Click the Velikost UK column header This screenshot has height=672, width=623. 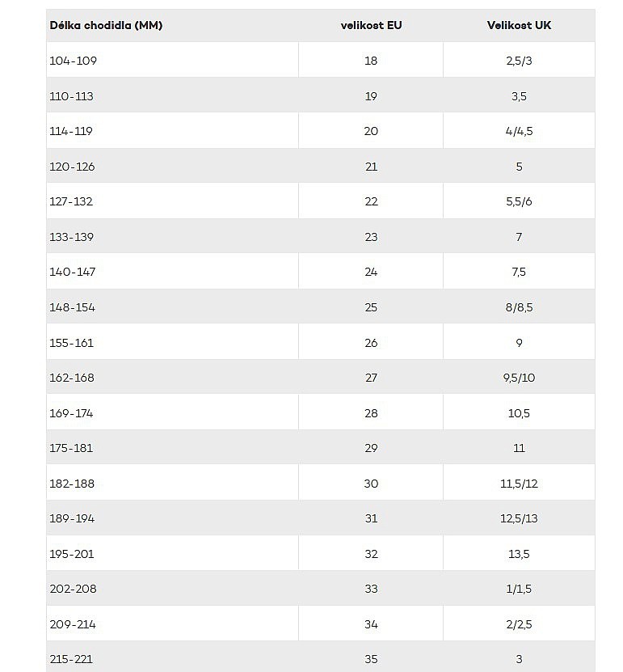(519, 25)
